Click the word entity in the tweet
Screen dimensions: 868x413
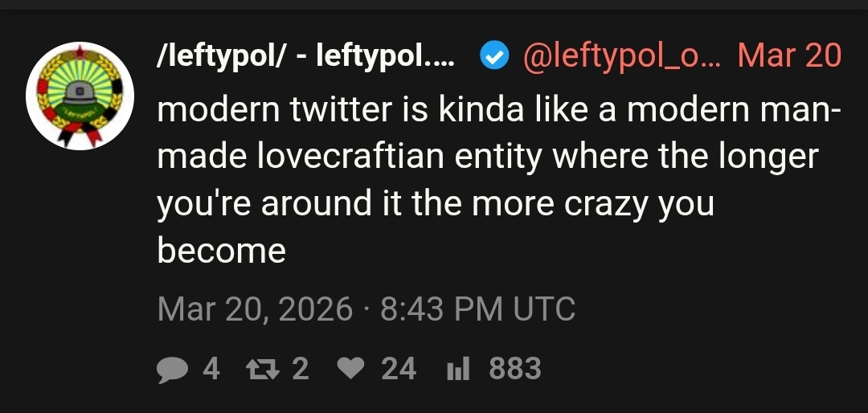coord(494,157)
